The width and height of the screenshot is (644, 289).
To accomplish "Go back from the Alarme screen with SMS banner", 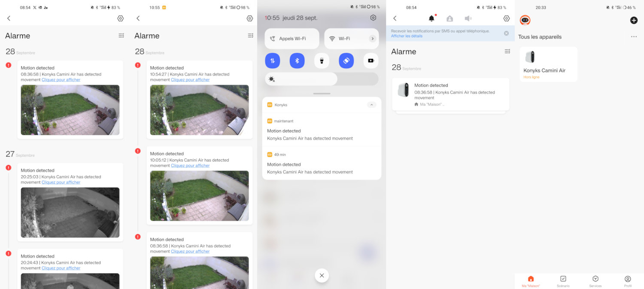I will [395, 18].
